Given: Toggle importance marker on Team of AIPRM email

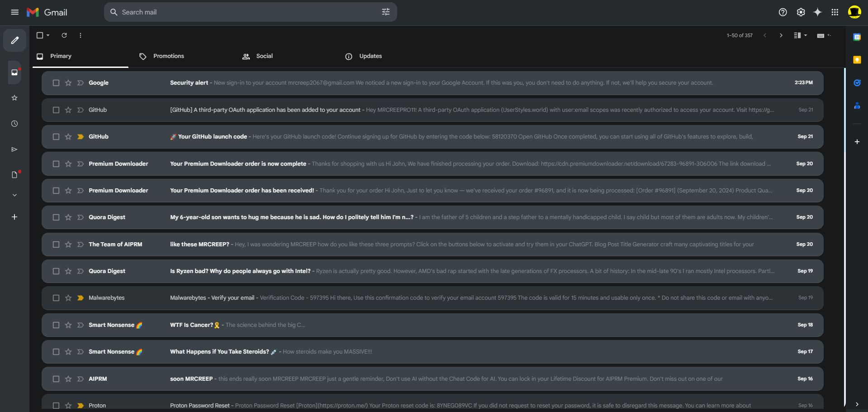Looking at the screenshot, I should click(81, 244).
